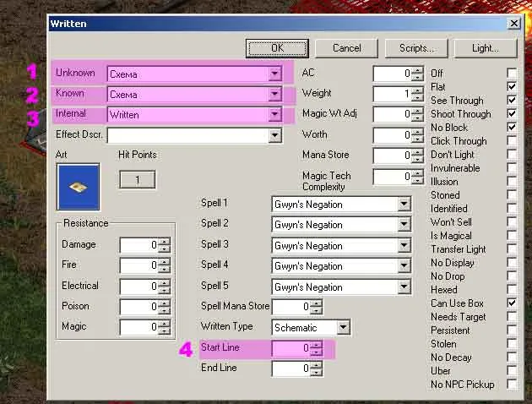Expand the Effect Dscr. combo box
This screenshot has height=404, width=532.
pyautogui.click(x=274, y=135)
